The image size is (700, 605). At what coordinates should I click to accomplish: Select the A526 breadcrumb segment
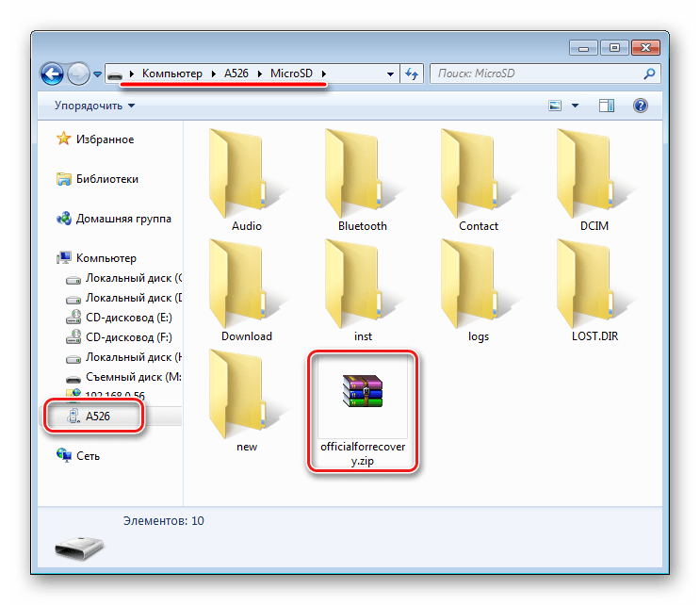click(x=236, y=74)
